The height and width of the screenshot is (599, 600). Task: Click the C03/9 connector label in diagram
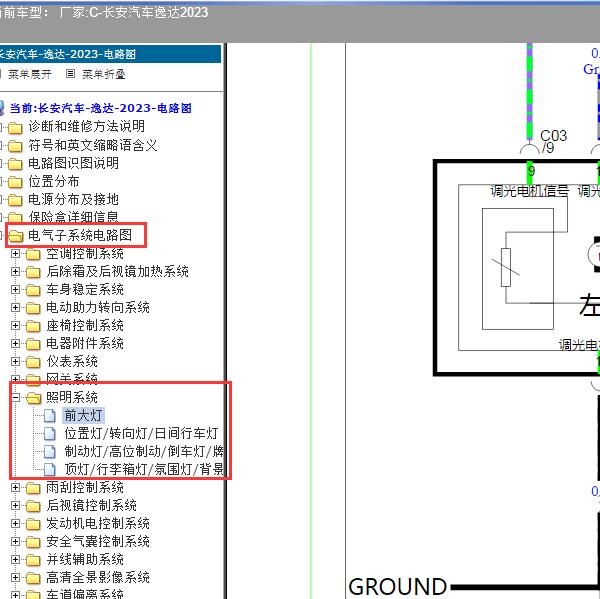[x=553, y=141]
